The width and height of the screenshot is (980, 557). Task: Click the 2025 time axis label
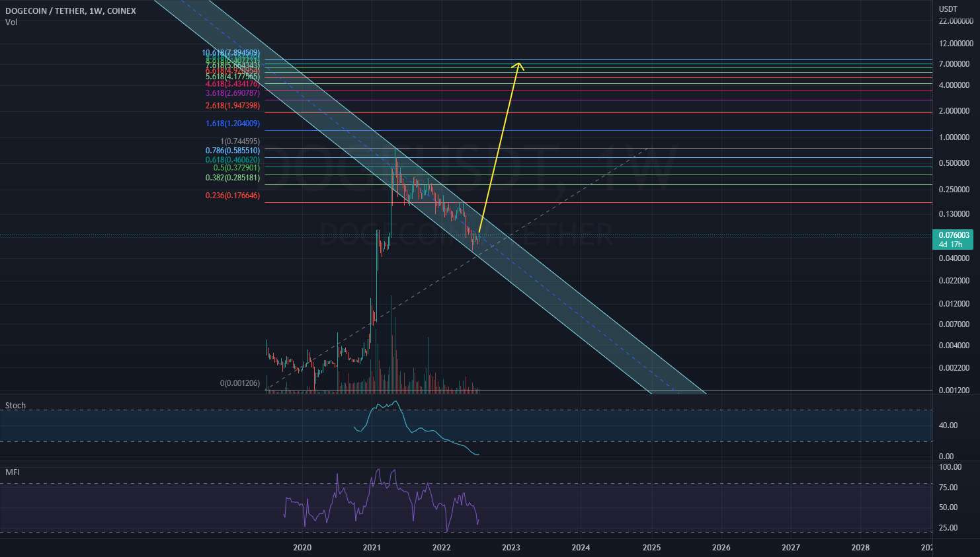coord(651,548)
